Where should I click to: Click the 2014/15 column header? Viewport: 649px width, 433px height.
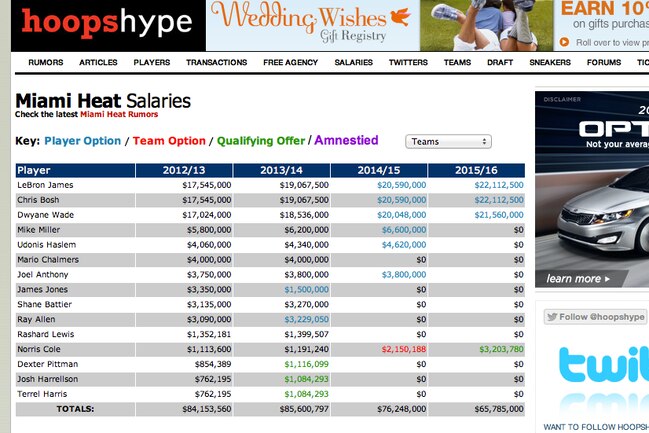[x=379, y=171]
